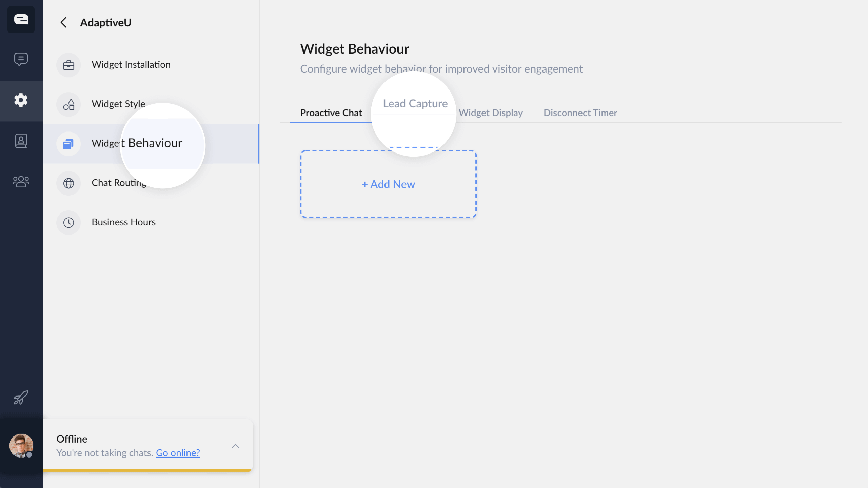
Task: Click the Chat Routing globe icon
Action: click(68, 183)
